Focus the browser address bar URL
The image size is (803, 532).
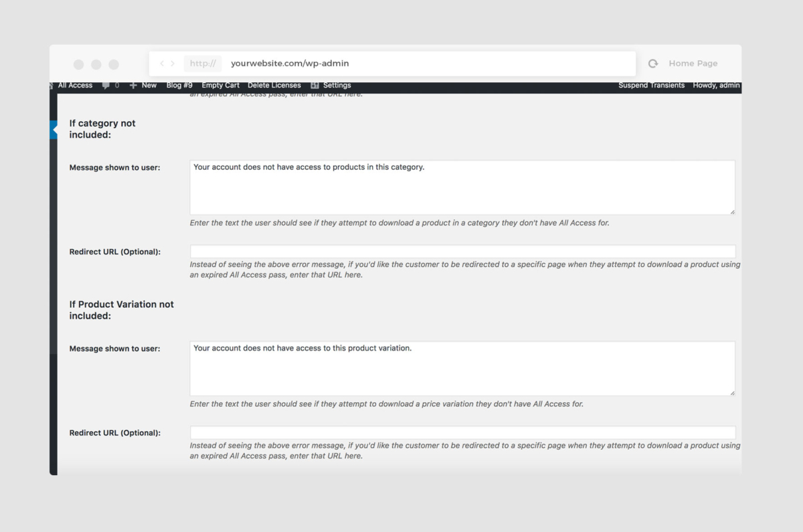tap(290, 64)
